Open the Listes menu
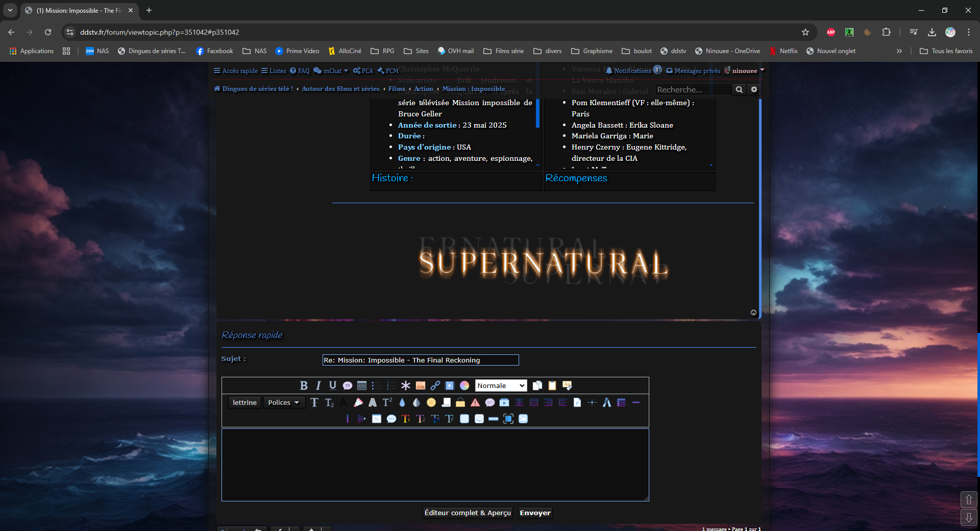 (274, 71)
